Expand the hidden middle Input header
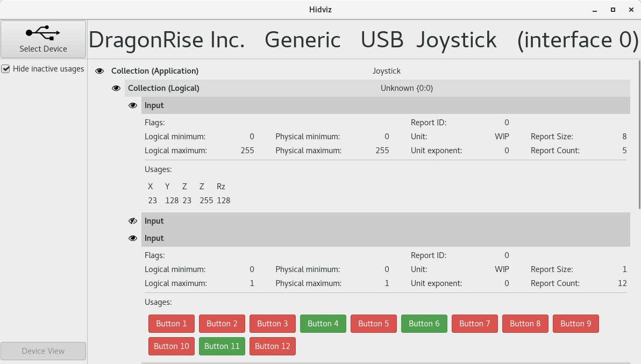 pyautogui.click(x=386, y=221)
